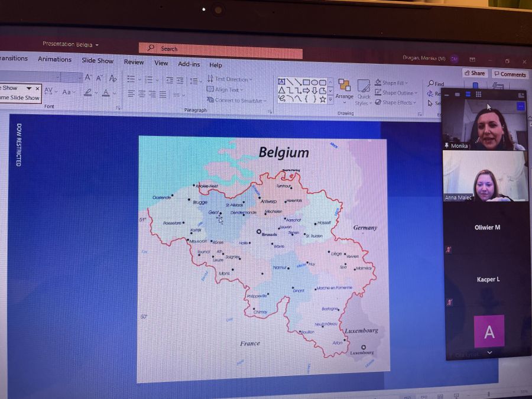Click the Clear All Formatting icon
Screen dimensions: 532x399
[113, 78]
